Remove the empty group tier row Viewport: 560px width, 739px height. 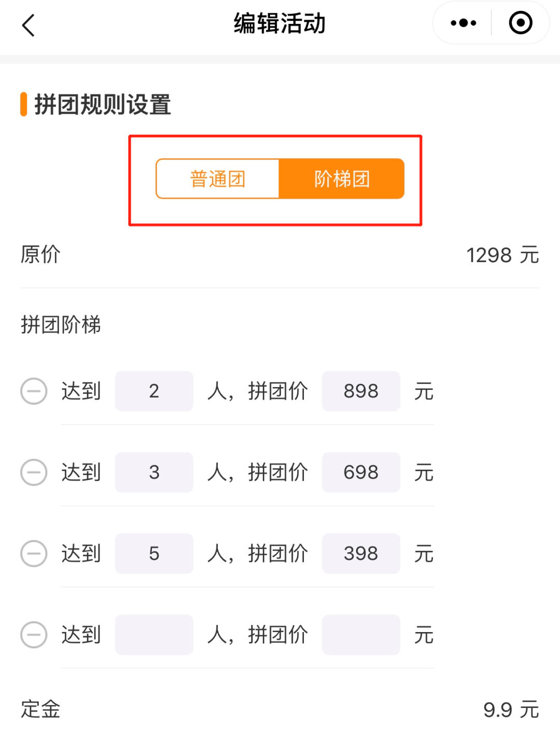pos(34,635)
